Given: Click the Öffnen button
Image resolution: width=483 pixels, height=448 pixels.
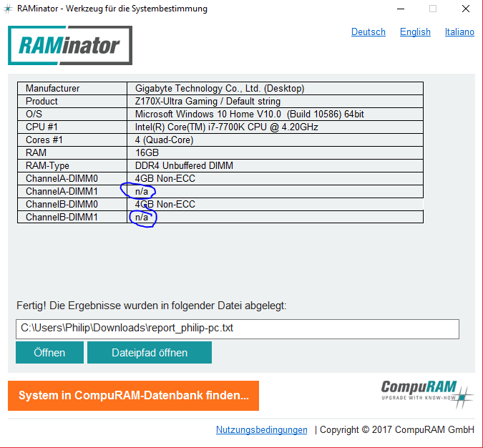Looking at the screenshot, I should click(x=49, y=353).
